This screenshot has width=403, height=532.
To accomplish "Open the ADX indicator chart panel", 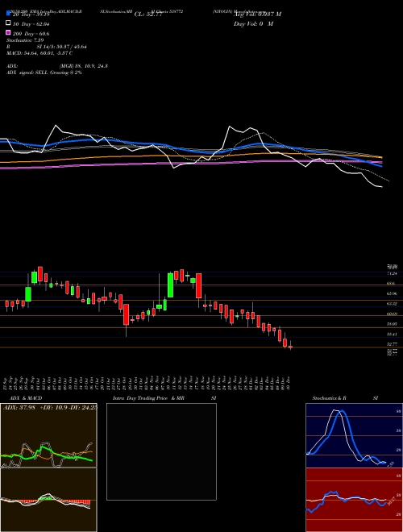I will tap(48, 435).
